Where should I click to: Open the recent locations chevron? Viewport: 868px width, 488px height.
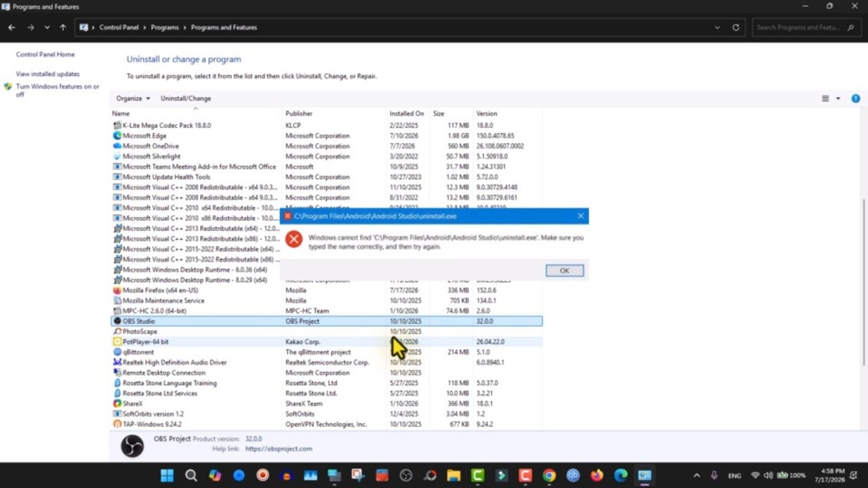pos(47,28)
